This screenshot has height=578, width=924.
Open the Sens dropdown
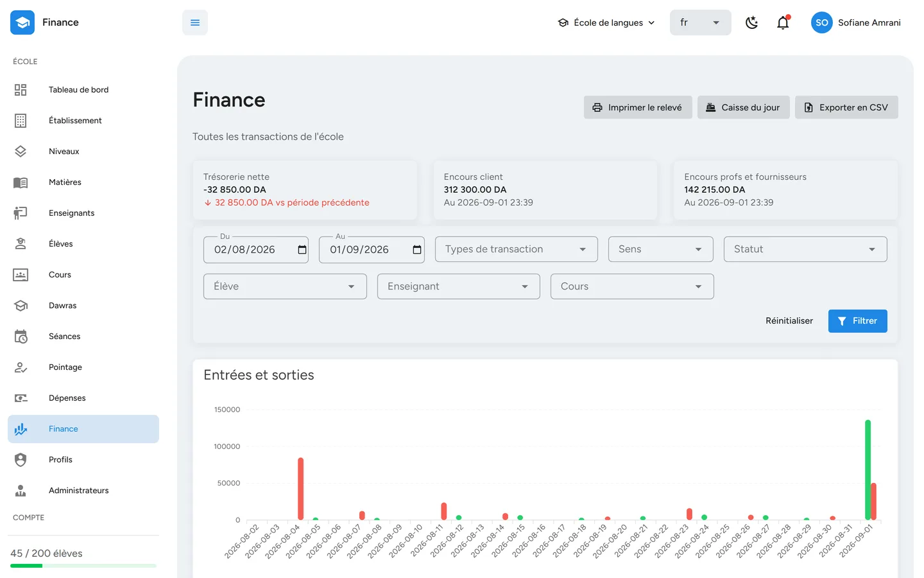click(x=661, y=249)
